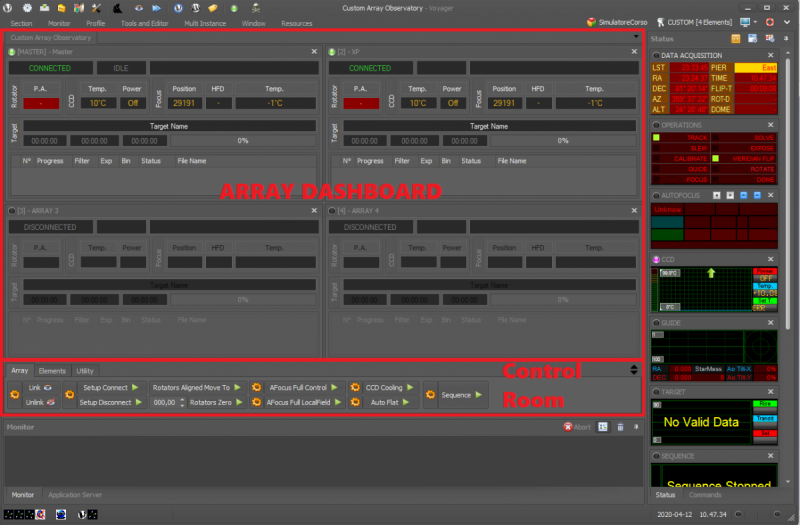Click the crossed tools icon in top toolbar

[98, 8]
